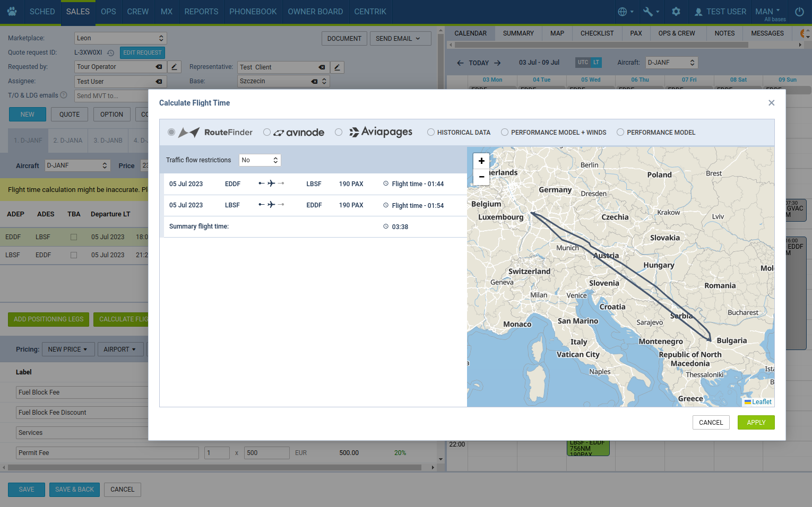Click the test user profile icon
Screen dimensions: 812x507
click(698, 12)
